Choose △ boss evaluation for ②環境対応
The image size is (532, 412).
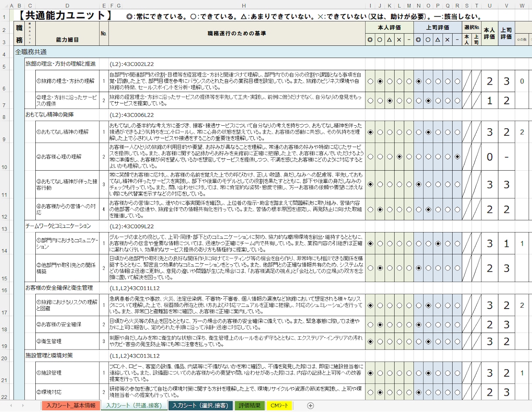438,392
